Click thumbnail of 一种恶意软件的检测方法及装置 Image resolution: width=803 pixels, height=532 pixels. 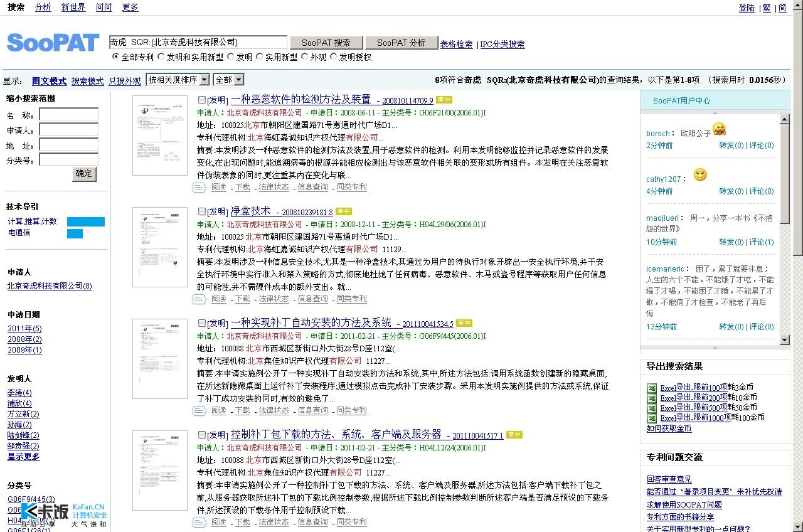coord(160,136)
